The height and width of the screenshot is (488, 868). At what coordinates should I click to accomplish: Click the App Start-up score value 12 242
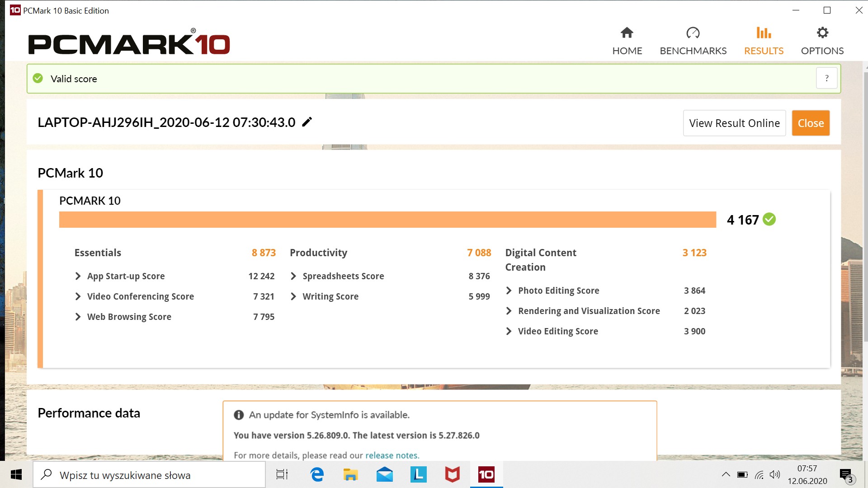click(261, 276)
